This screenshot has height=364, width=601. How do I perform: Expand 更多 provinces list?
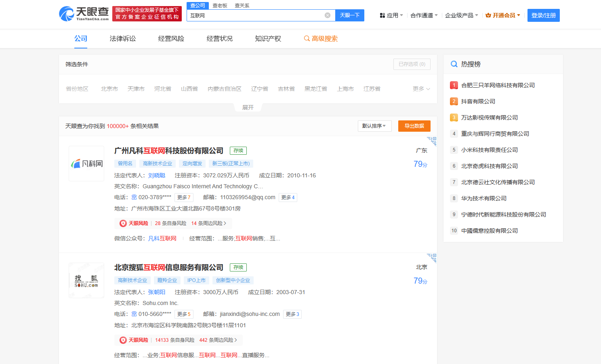[421, 89]
